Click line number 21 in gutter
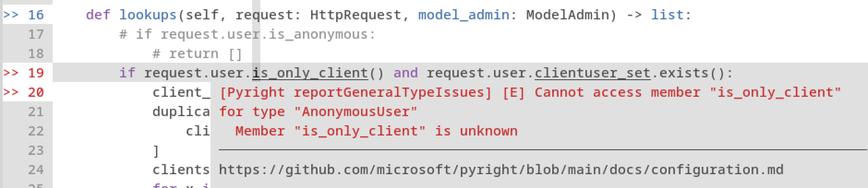868x188 pixels. tap(36, 112)
